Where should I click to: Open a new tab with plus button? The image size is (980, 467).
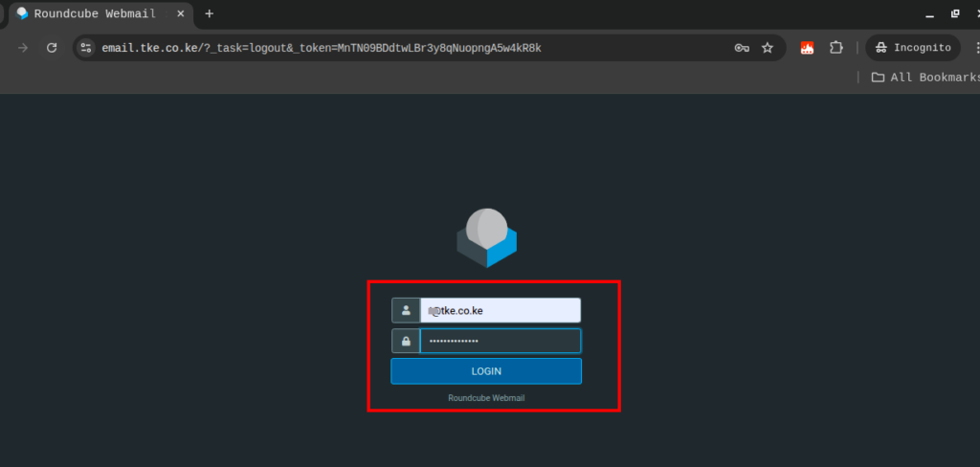point(210,13)
